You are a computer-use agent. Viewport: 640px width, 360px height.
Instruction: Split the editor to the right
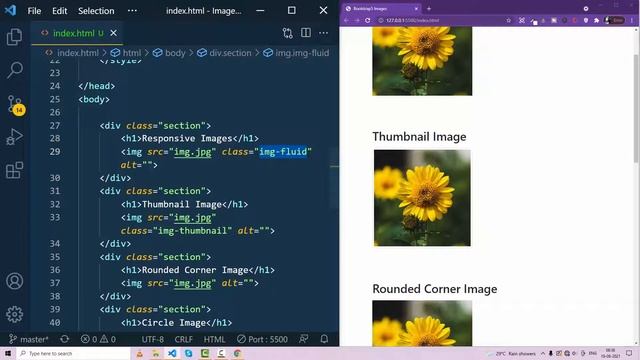coord(306,33)
